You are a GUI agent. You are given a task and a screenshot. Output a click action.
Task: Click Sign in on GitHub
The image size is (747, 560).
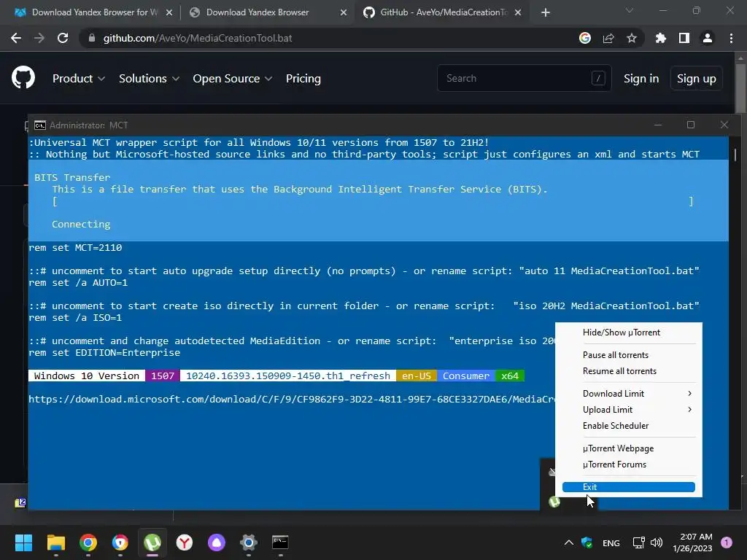(641, 79)
